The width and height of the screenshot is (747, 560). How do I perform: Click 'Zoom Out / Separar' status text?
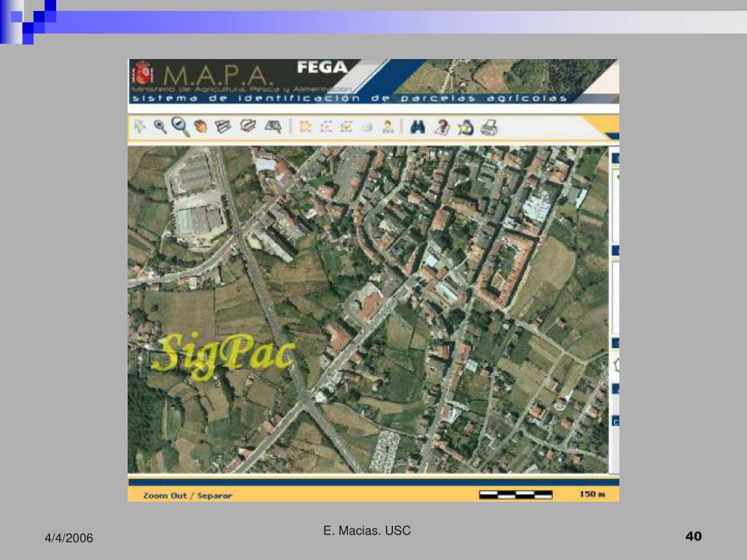(x=187, y=496)
